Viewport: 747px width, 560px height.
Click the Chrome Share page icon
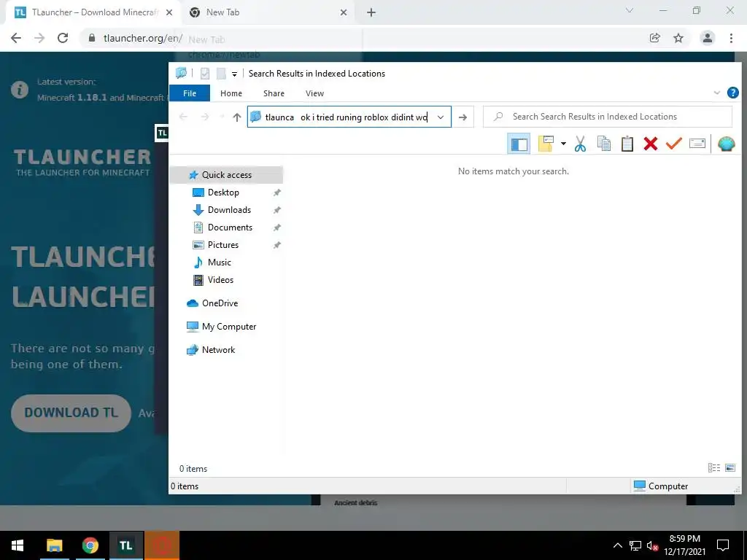coord(654,38)
